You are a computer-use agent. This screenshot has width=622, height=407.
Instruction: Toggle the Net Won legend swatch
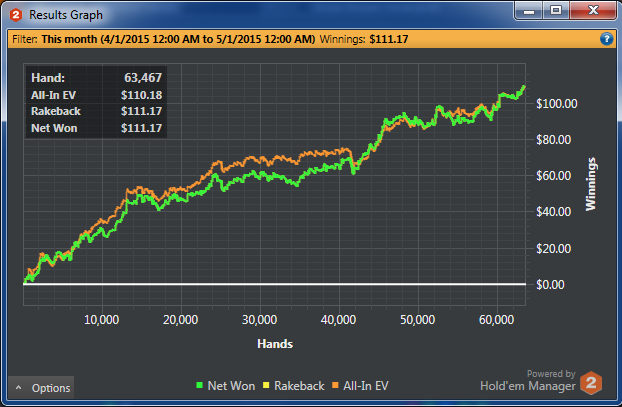pos(200,385)
